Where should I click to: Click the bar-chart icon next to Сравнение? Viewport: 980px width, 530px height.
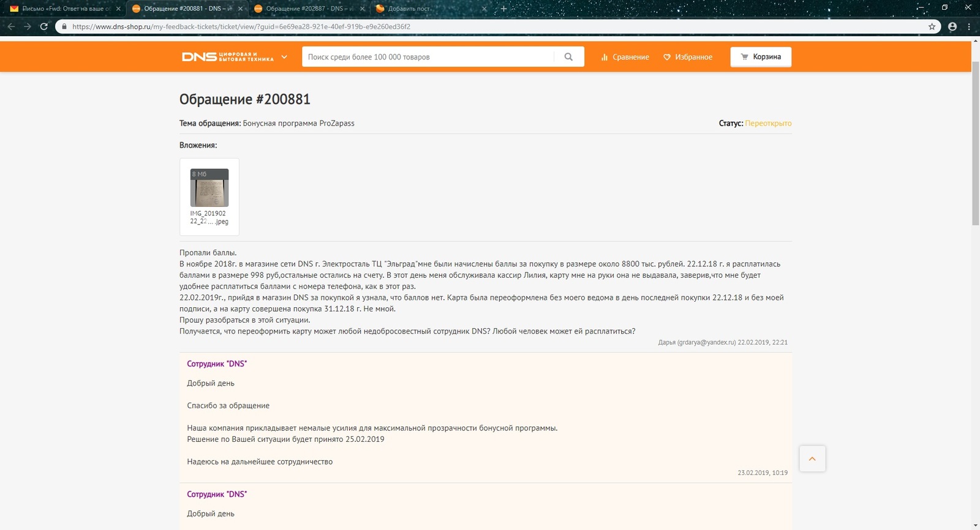click(x=605, y=57)
